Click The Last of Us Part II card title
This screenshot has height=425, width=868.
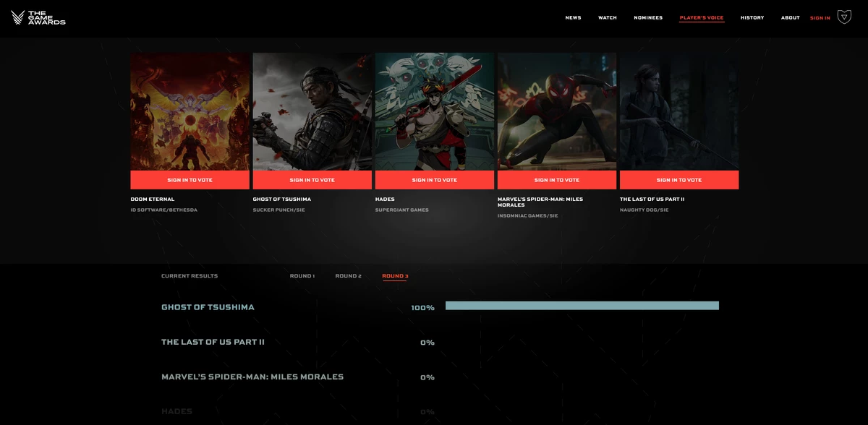[x=652, y=199]
